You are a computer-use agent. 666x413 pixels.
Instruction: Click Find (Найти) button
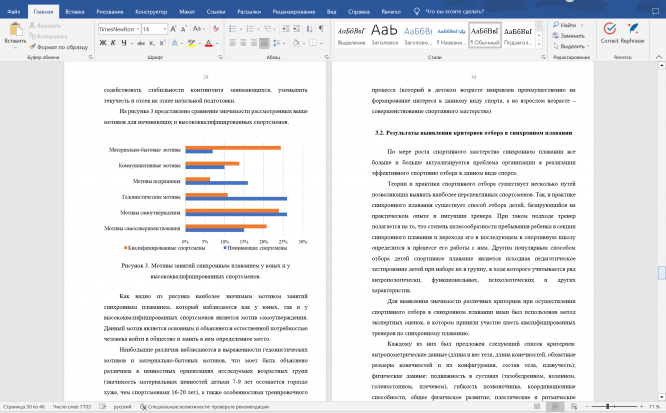565,25
